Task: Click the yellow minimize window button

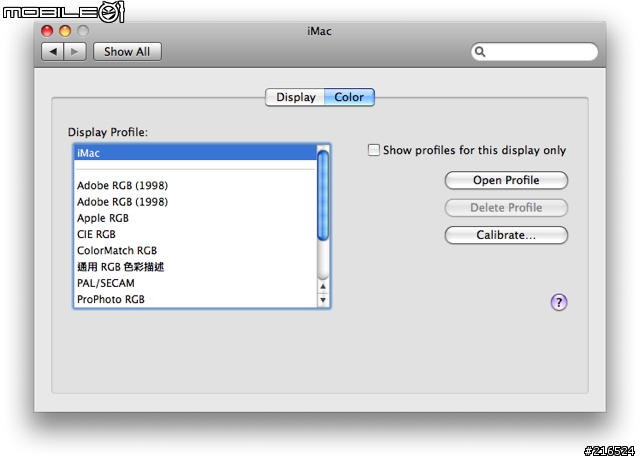Action: click(x=65, y=31)
